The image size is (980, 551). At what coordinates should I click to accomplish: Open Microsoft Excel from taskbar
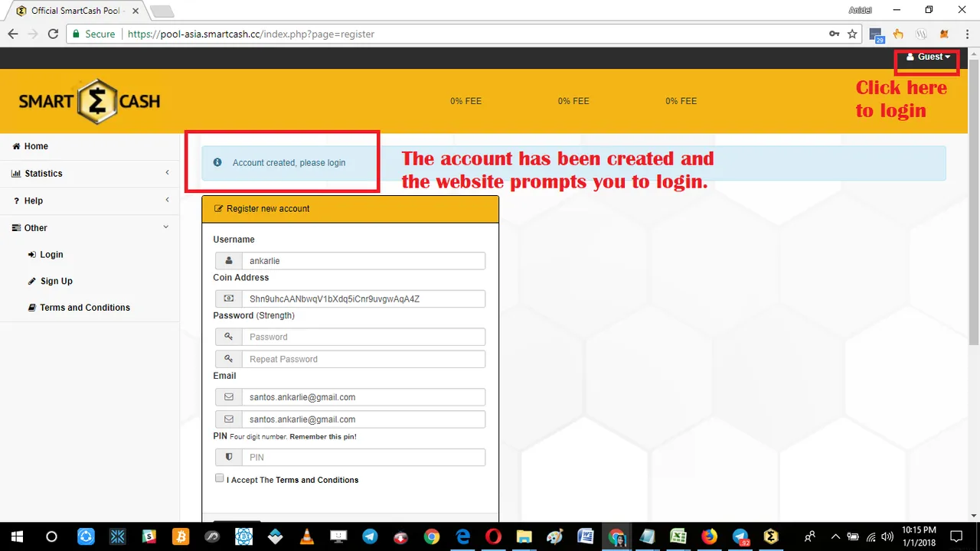coord(678,536)
